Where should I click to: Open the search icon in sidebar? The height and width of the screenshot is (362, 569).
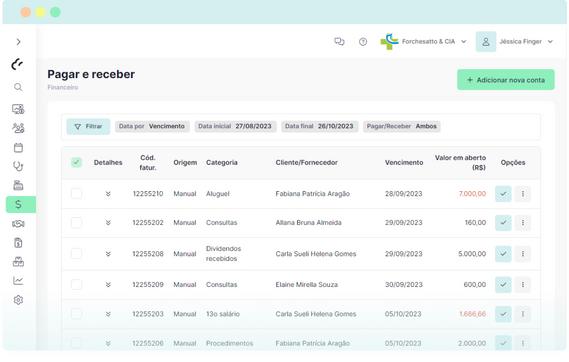(18, 87)
